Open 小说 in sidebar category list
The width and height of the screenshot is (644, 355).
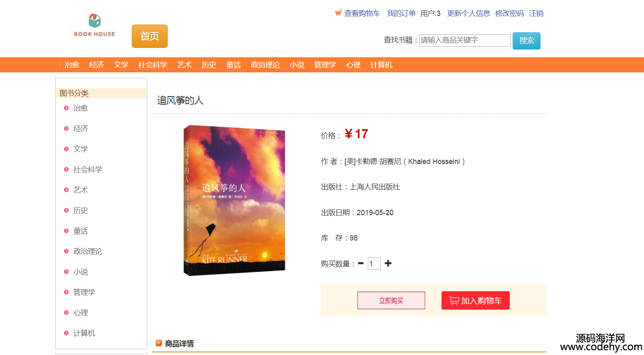[81, 272]
